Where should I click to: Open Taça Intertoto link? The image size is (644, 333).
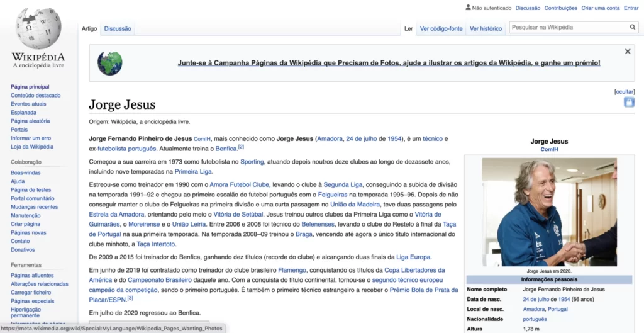click(156, 244)
